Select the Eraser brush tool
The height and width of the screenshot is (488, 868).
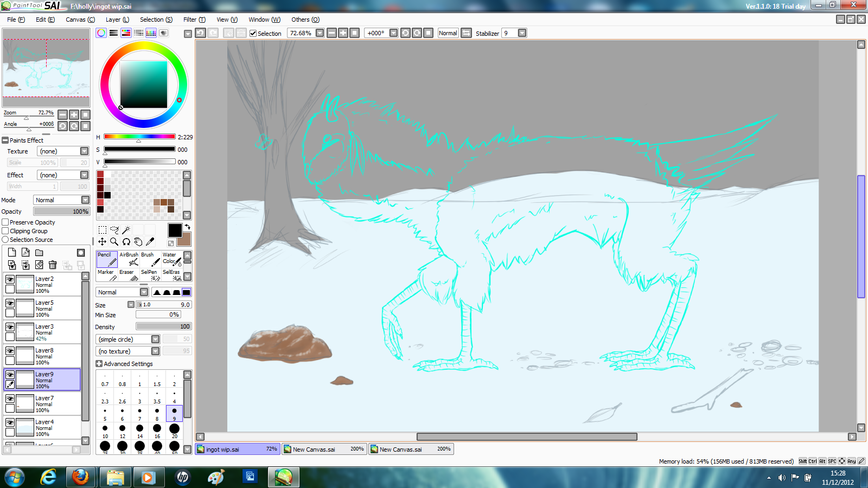128,275
